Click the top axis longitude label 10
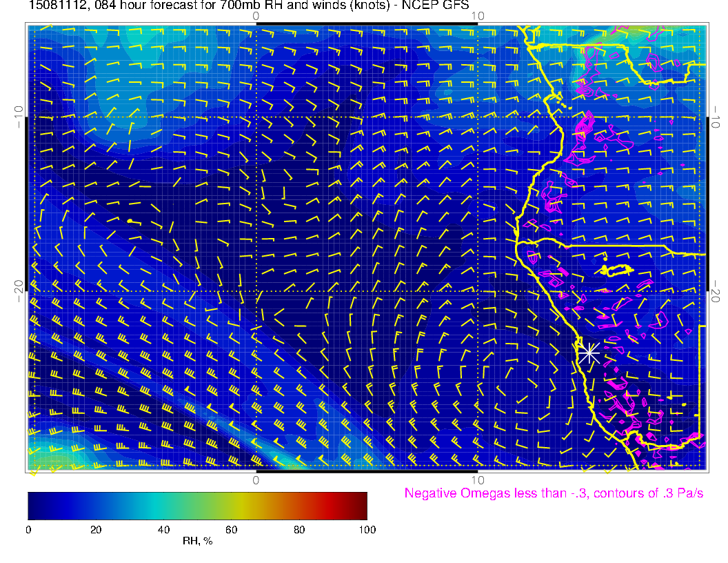 pos(478,17)
